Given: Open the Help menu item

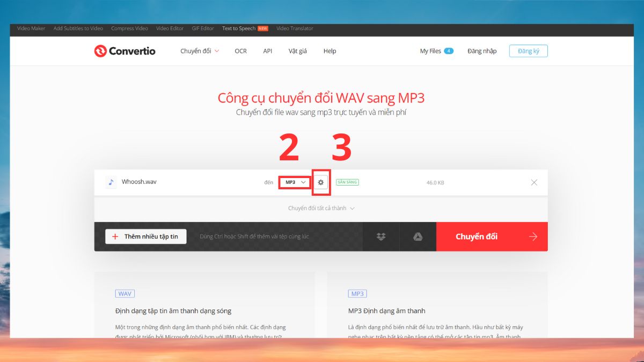Looking at the screenshot, I should [330, 51].
